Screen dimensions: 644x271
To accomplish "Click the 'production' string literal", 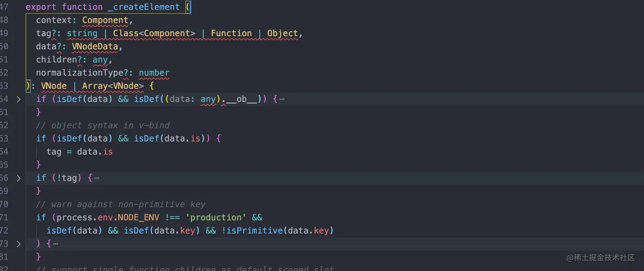I will 216,217.
